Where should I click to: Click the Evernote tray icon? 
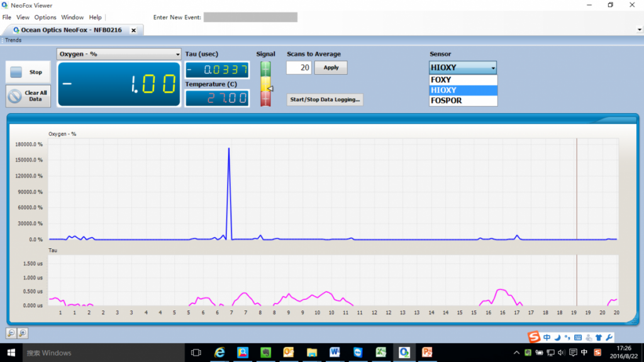[x=528, y=353]
